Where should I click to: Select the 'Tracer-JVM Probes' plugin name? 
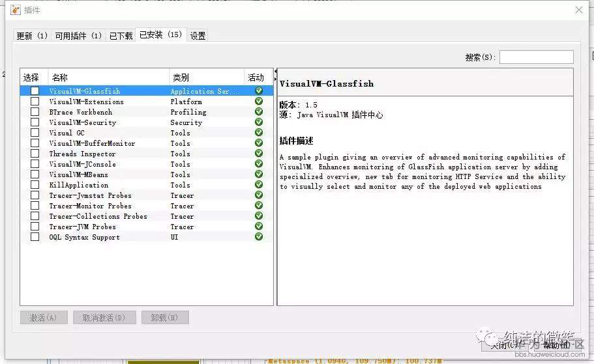[83, 227]
